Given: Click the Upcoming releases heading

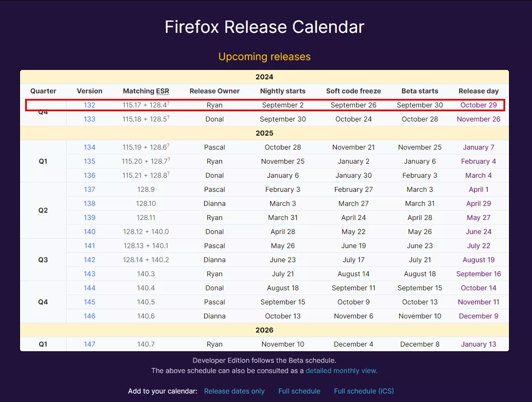Looking at the screenshot, I should click(264, 57).
